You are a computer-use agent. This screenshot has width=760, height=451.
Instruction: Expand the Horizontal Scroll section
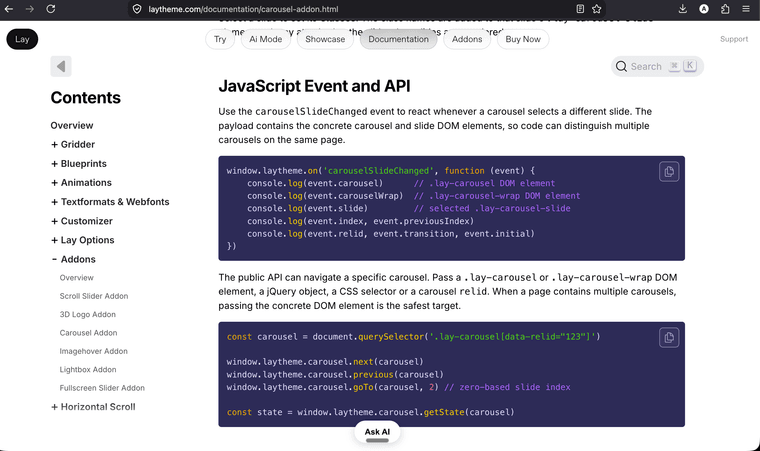pyautogui.click(x=93, y=407)
